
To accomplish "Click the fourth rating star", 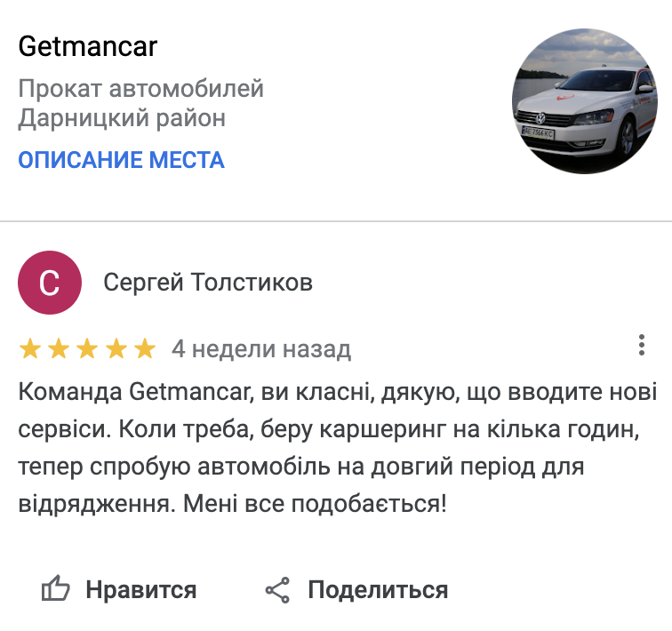I will click(116, 348).
